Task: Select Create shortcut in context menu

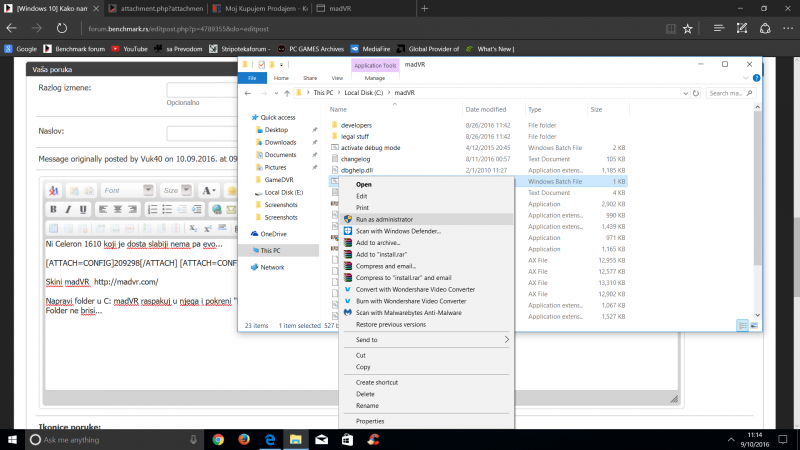Action: click(x=426, y=382)
